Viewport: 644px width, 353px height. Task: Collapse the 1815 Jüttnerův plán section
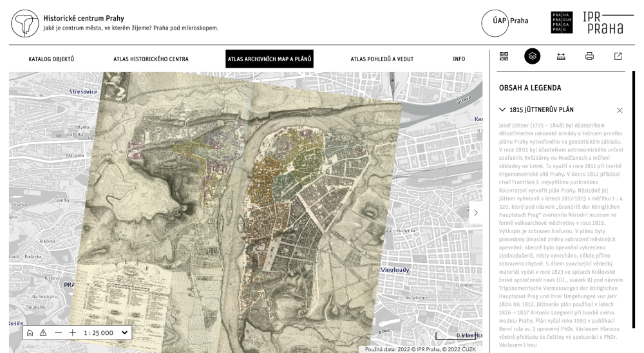(x=502, y=110)
